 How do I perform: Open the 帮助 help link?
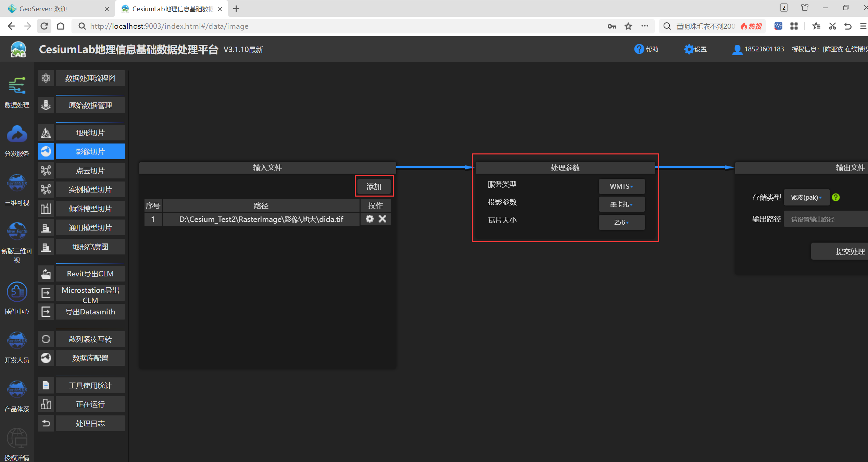click(646, 49)
